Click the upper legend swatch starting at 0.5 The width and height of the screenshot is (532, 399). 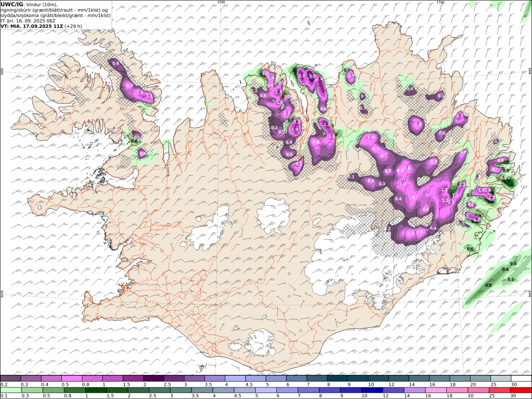pyautogui.click(x=72, y=379)
